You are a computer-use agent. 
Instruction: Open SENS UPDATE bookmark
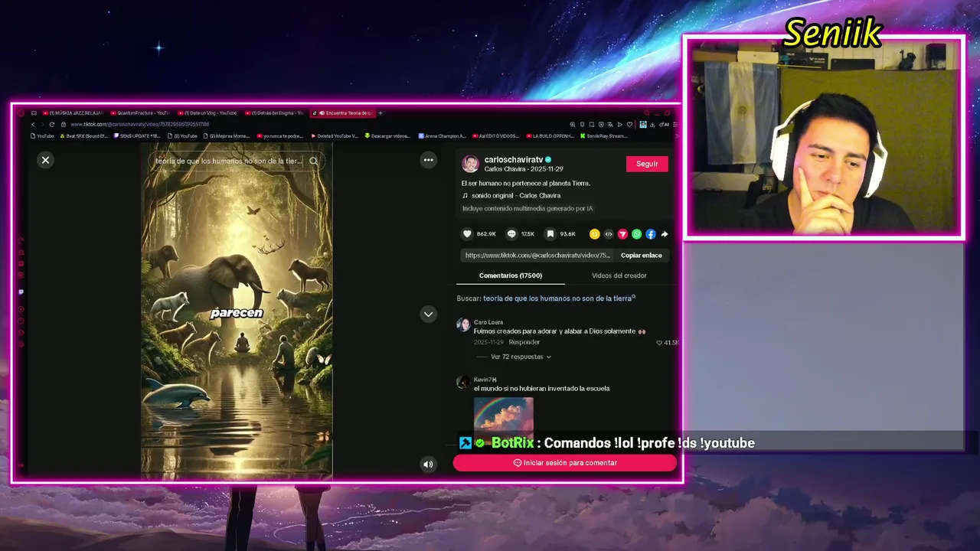137,136
